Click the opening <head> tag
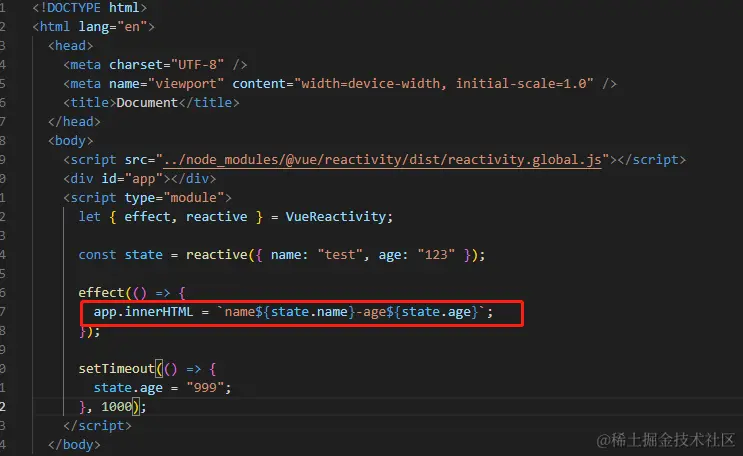Viewport: 743px width, 456px height. click(71, 46)
